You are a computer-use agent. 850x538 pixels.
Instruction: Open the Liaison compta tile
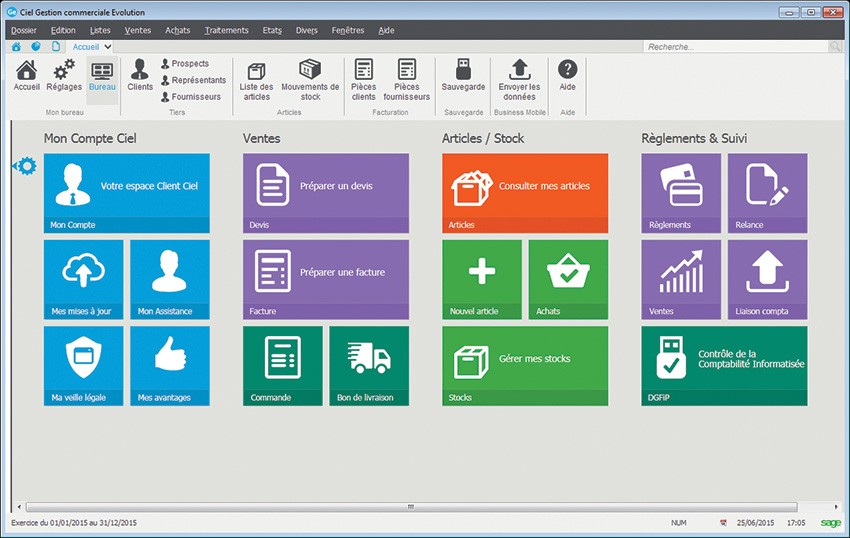tap(767, 278)
